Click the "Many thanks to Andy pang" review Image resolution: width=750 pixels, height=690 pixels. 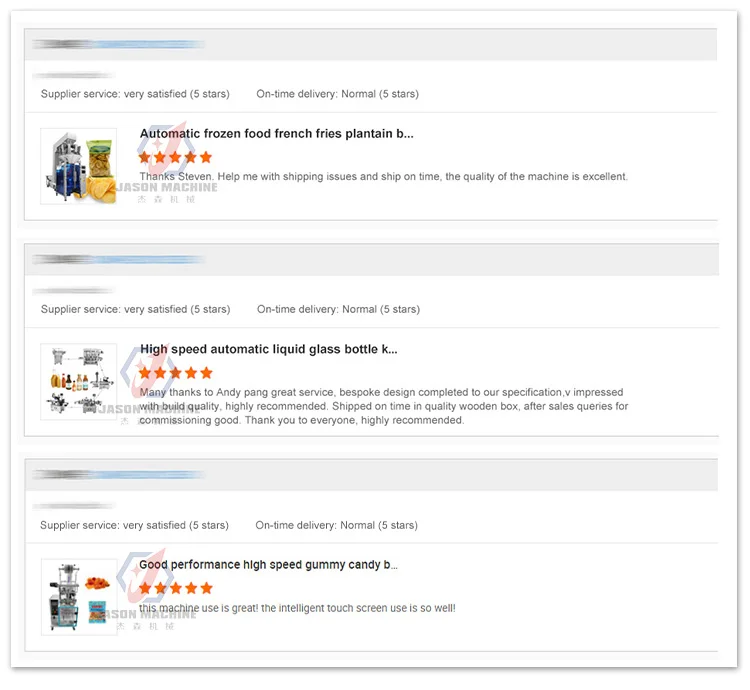point(383,406)
